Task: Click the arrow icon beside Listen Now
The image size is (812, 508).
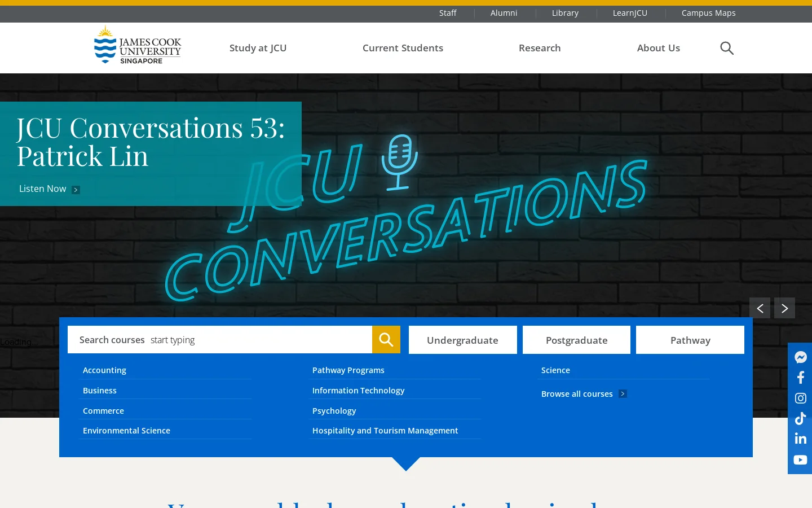Action: [76, 190]
